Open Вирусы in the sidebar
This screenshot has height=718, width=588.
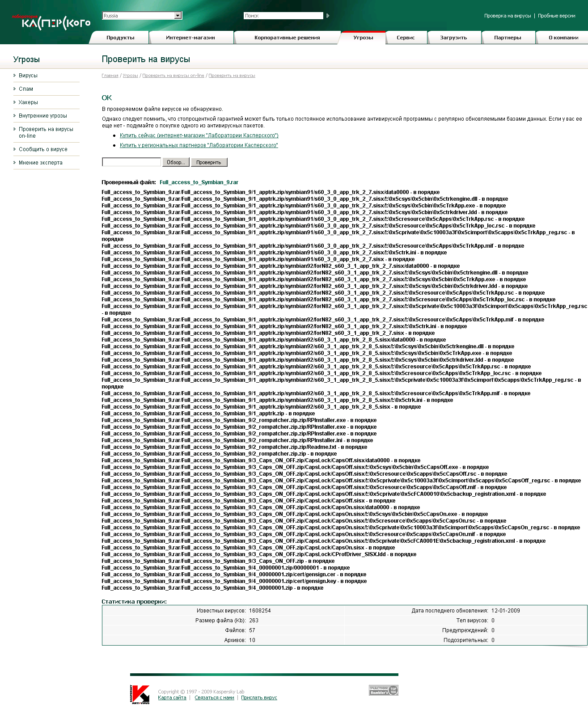point(28,76)
